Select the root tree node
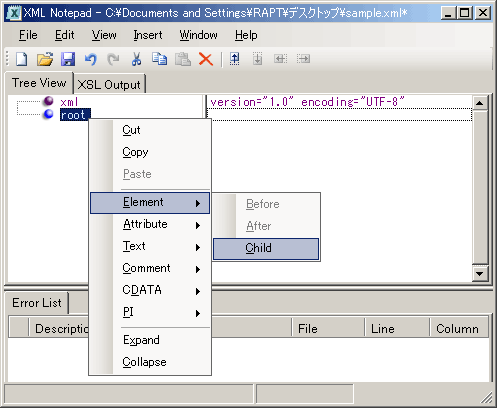 pyautogui.click(x=75, y=115)
